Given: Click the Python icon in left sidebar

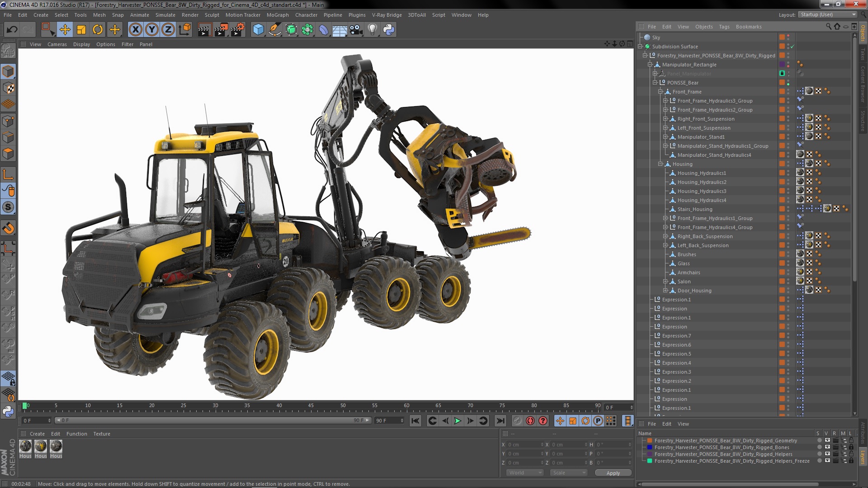Looking at the screenshot, I should 8,411.
